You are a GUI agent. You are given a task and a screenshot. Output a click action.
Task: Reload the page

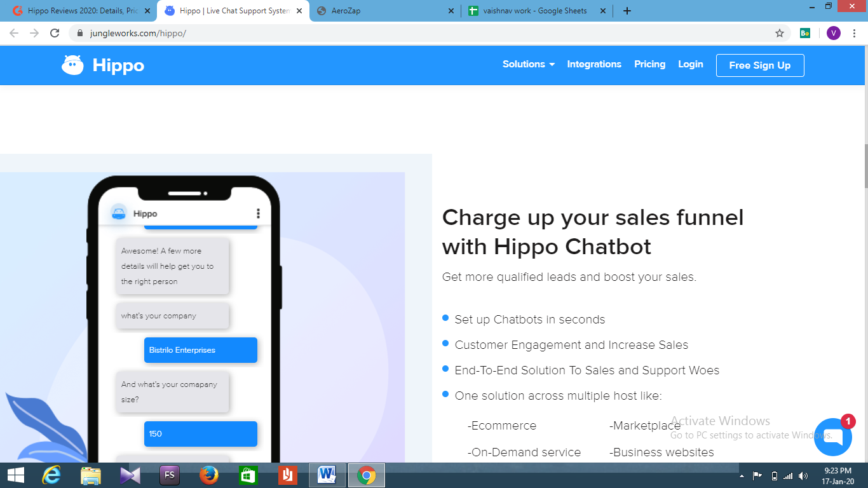(55, 33)
